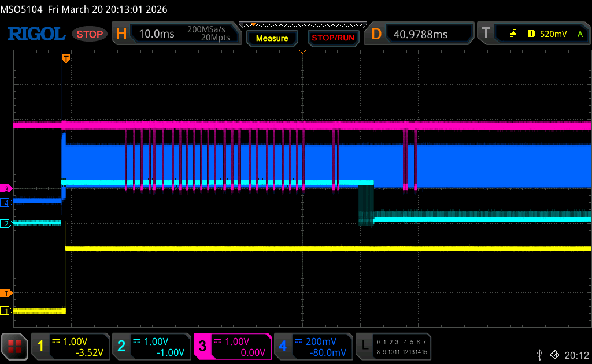This screenshot has height=364, width=592.
Task: Tap the trigger mode A indicator
Action: [580, 34]
